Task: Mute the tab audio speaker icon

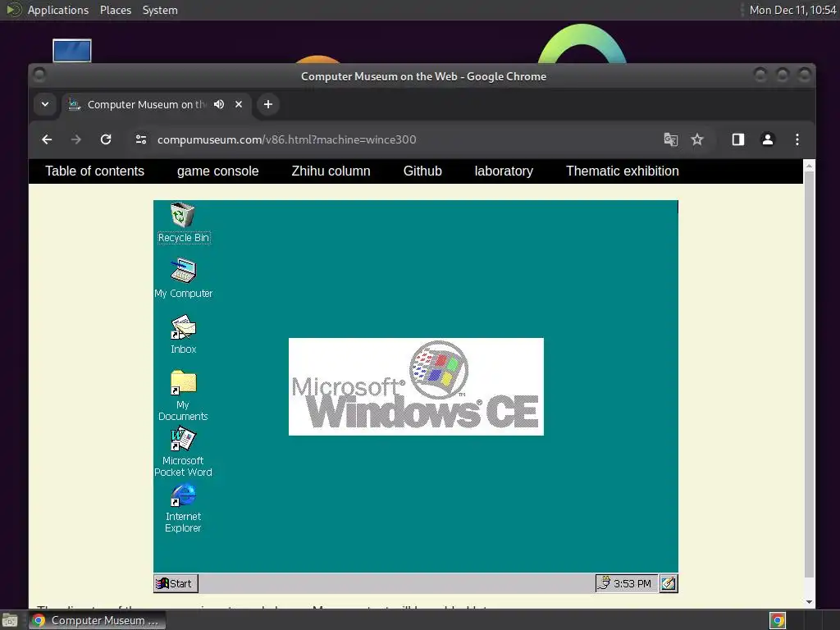Action: 218,104
